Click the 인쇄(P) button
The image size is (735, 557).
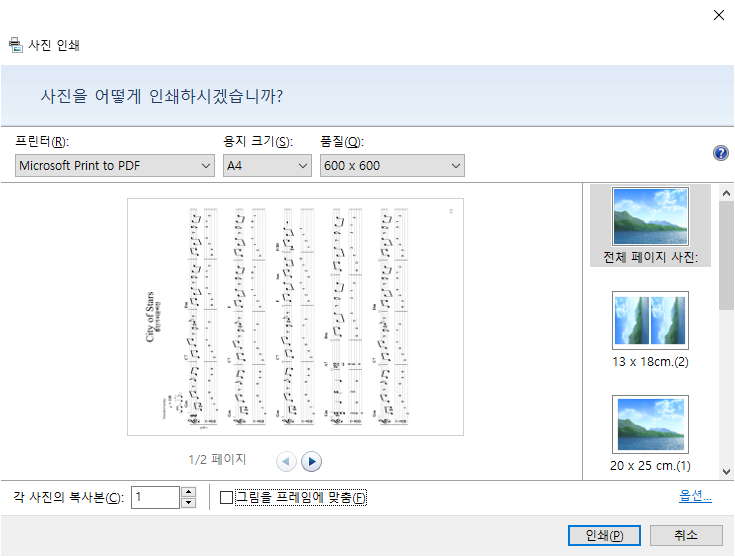tap(604, 535)
